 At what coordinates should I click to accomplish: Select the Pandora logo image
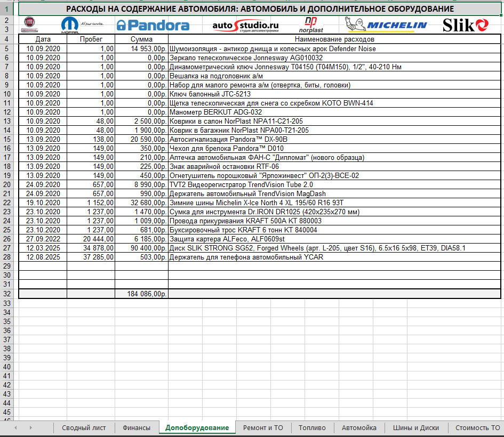pos(153,25)
